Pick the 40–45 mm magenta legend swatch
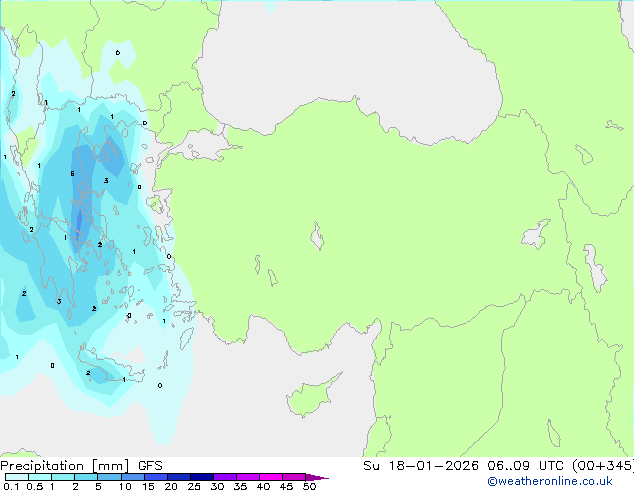Viewport: 634px width, 490px height. coord(271,477)
